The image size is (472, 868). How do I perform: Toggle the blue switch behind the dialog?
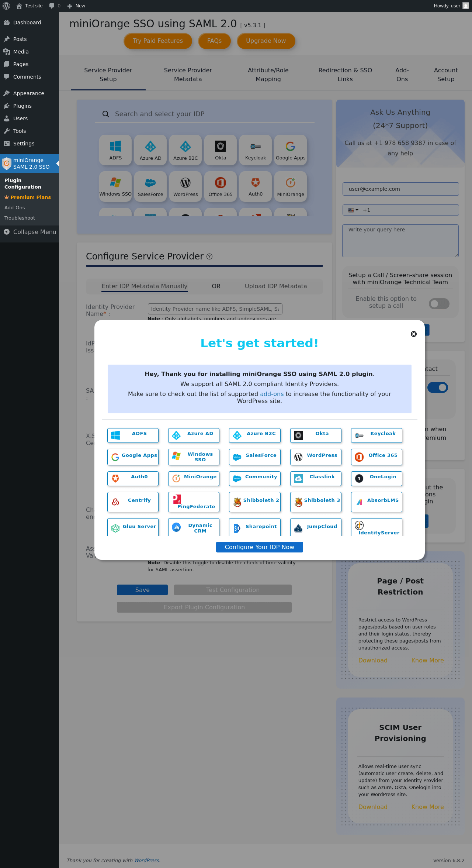(x=438, y=387)
